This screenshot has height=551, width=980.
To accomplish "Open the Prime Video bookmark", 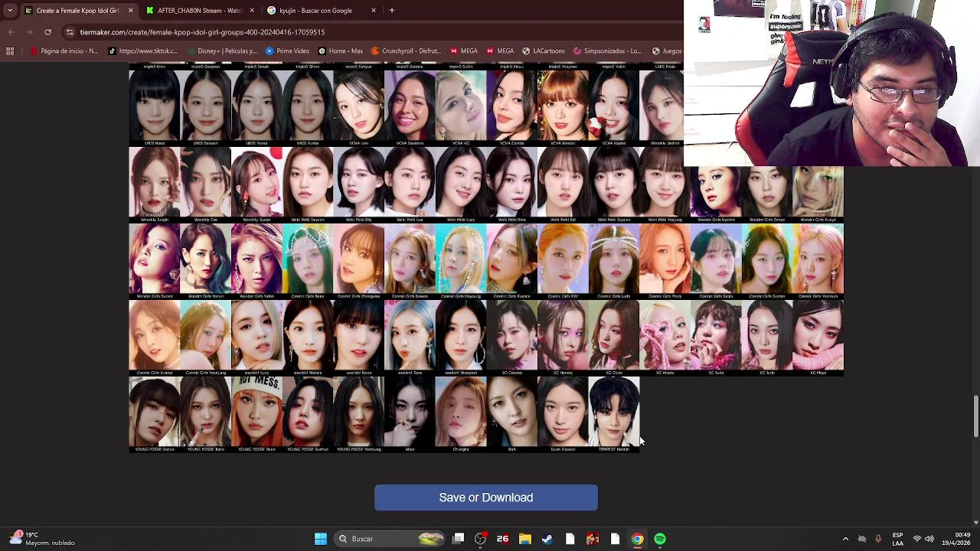I will click(287, 51).
